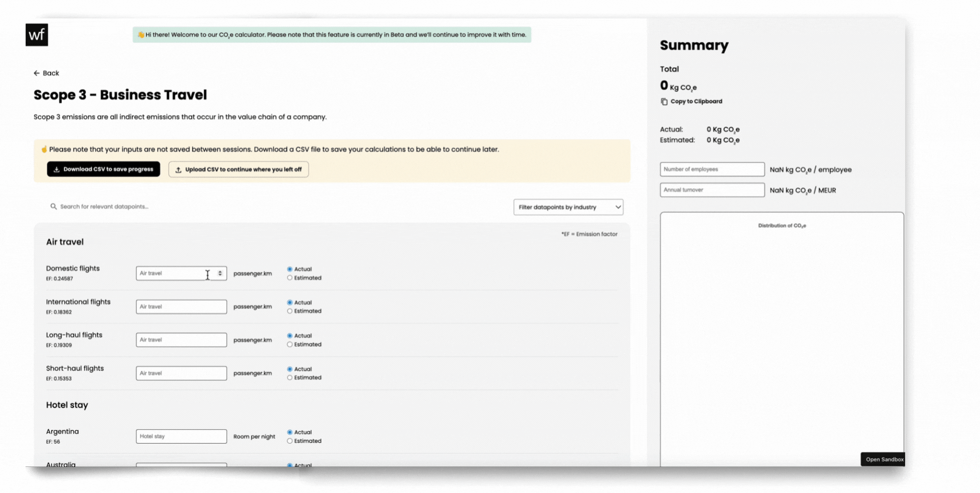Click the stepper arrows on Domestic flights input
This screenshot has height=493, width=980.
point(220,273)
